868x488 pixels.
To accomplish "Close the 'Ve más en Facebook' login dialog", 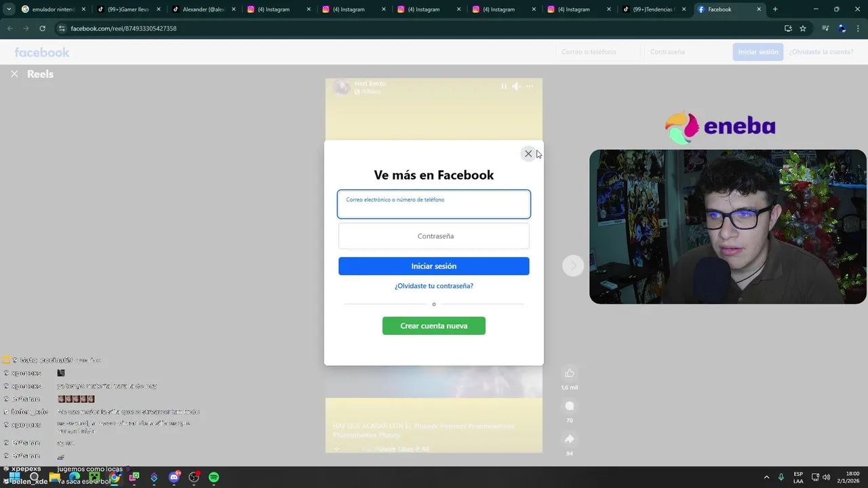I will pyautogui.click(x=528, y=154).
